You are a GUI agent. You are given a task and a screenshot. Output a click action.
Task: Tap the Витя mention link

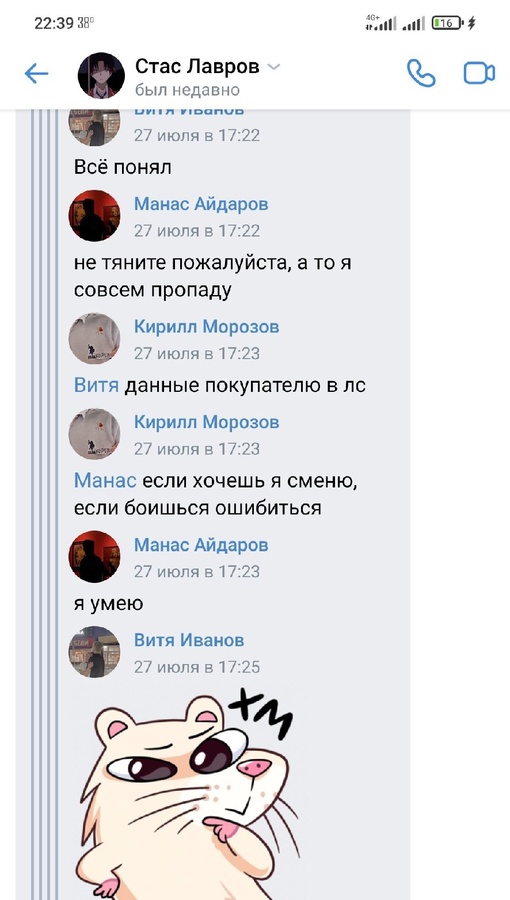tap(96, 385)
